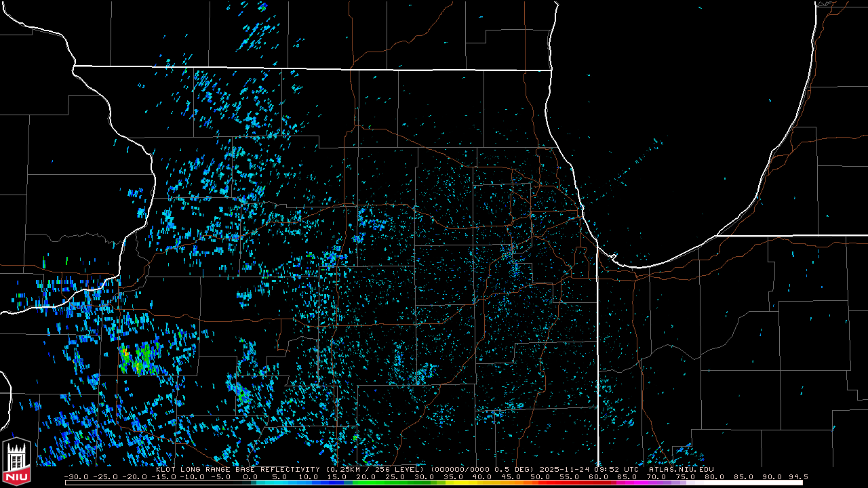Viewport: 868px width, 488px height.
Task: Click the ATLAS.NIU.EDU text
Action: click(x=681, y=469)
